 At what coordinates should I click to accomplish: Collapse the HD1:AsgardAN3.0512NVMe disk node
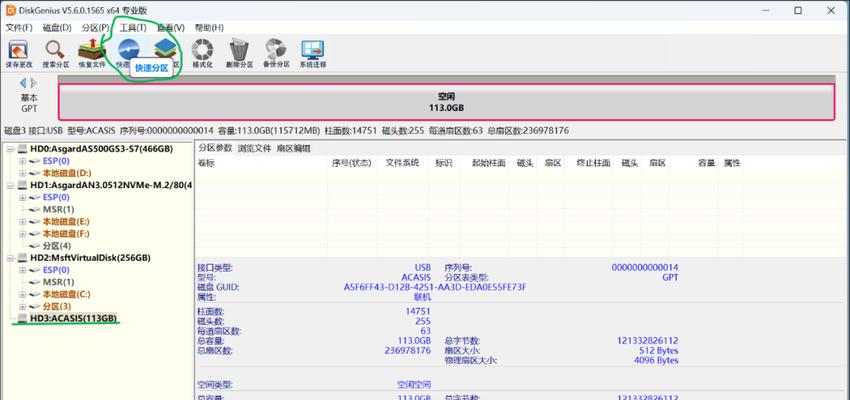tap(10, 185)
